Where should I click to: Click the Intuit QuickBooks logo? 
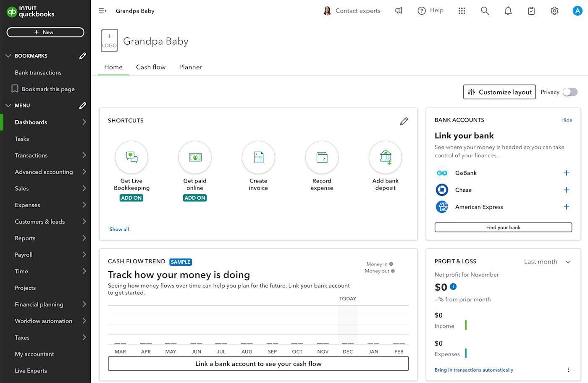[31, 12]
